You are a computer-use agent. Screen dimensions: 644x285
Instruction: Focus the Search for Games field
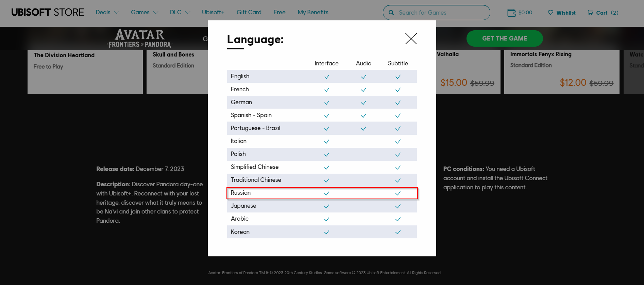(437, 13)
